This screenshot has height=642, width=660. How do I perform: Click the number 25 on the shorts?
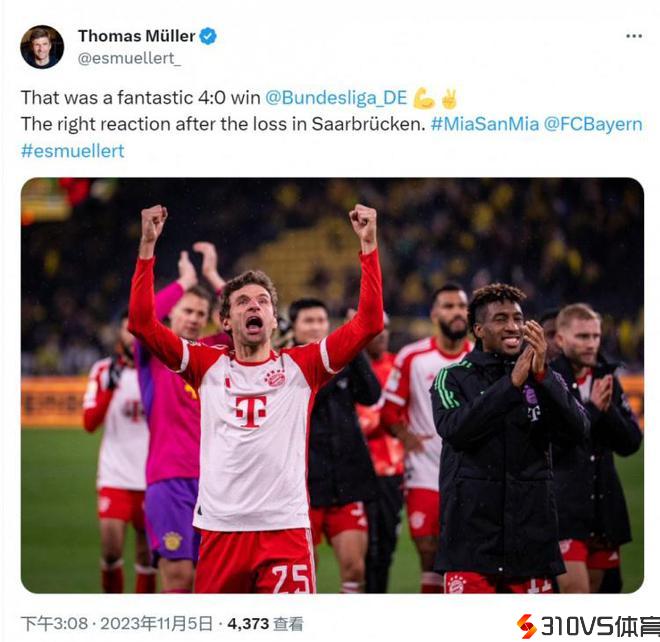pyautogui.click(x=291, y=579)
